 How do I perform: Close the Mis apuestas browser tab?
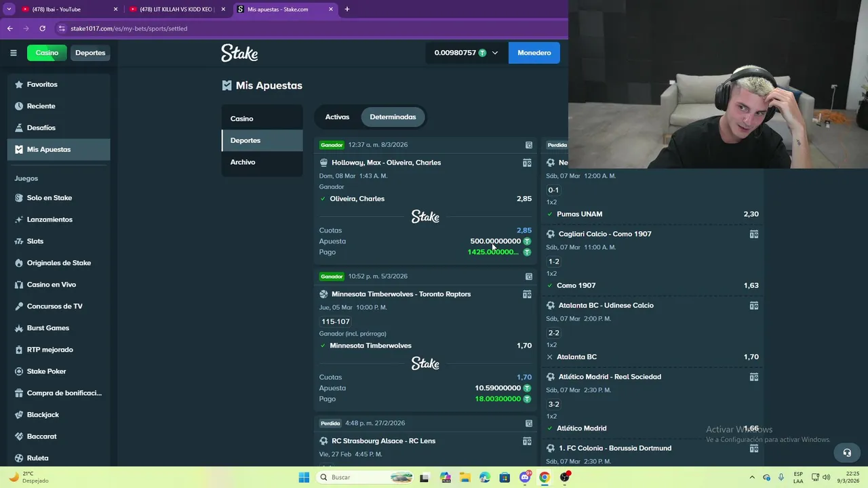tap(331, 9)
